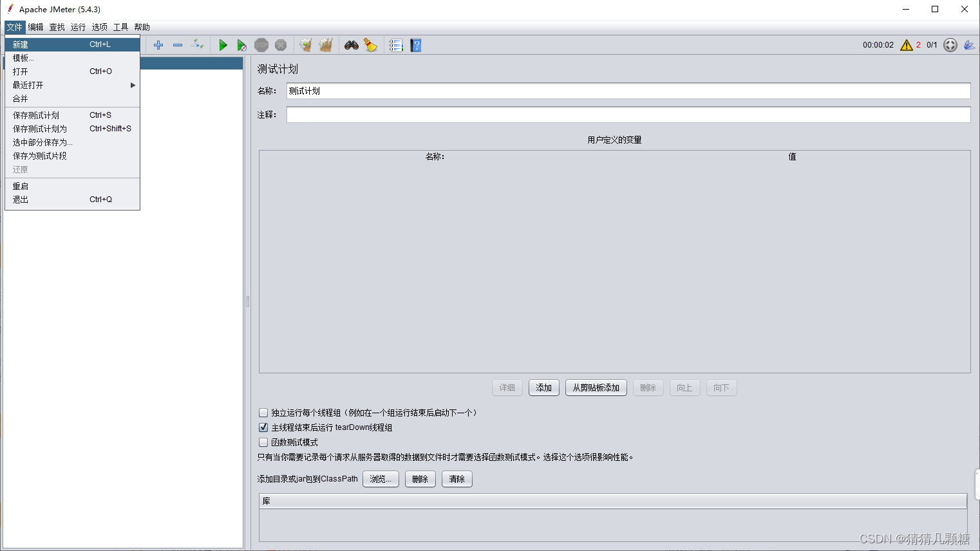Click Start No Pauses icon
980x551 pixels.
coord(241,45)
